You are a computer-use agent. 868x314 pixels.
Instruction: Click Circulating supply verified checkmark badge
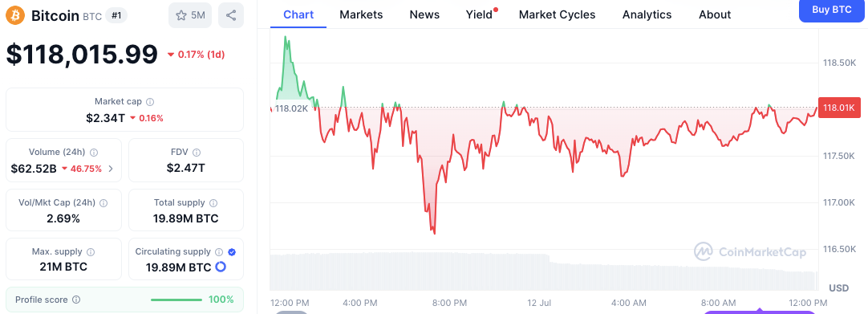point(232,252)
